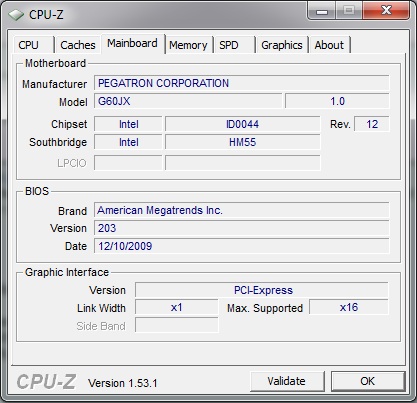Screen dimensions: 417x403
Task: Click the empty Side Band field
Action: [x=177, y=325]
